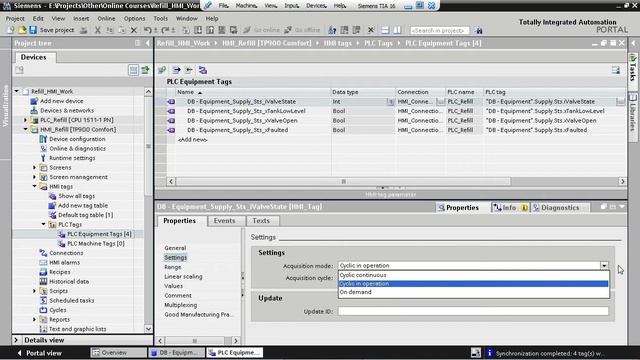Viewport: 640px width, 360px height.
Task: Click Go offline in the toolbar
Action: [302, 30]
